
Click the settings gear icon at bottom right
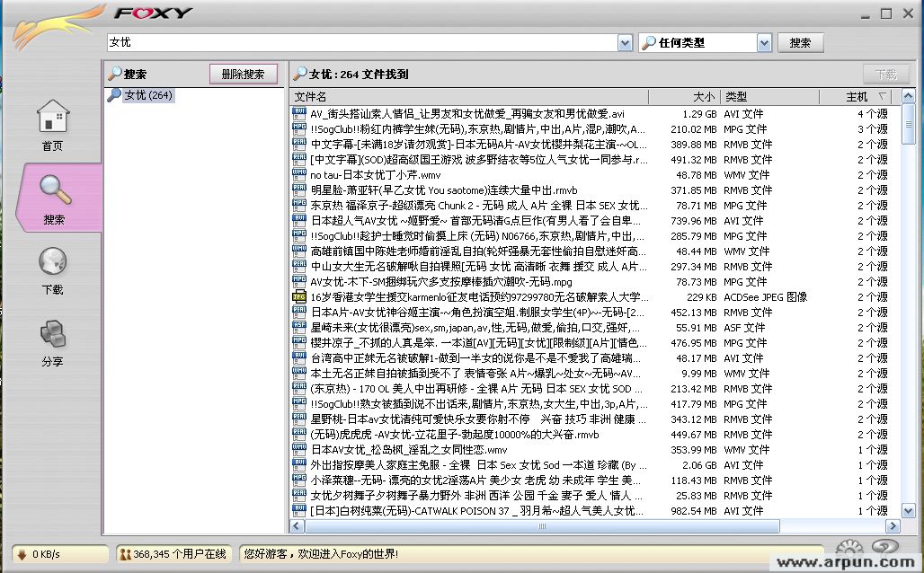[x=848, y=548]
